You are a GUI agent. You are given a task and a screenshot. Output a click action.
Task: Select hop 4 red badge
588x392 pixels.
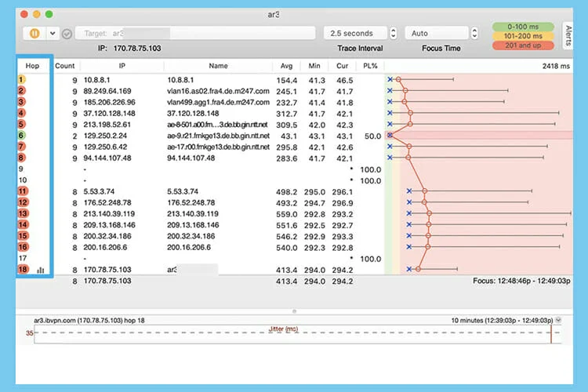[21, 113]
